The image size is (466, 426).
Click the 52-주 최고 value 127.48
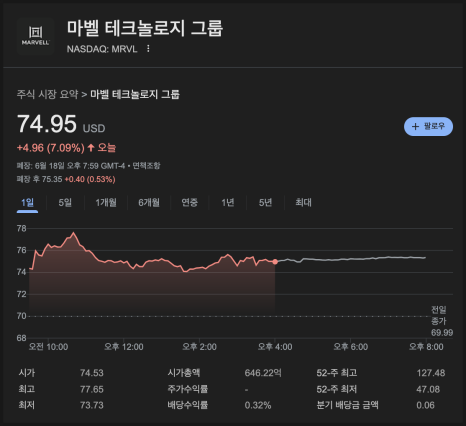click(x=431, y=373)
